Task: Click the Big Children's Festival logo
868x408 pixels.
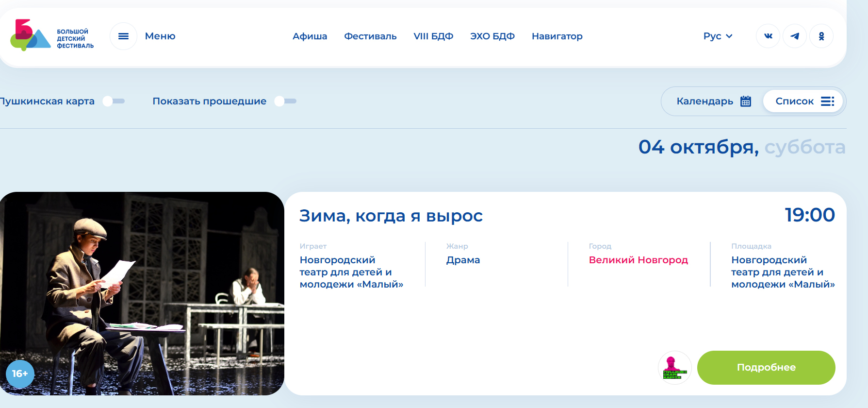Action: 52,36
